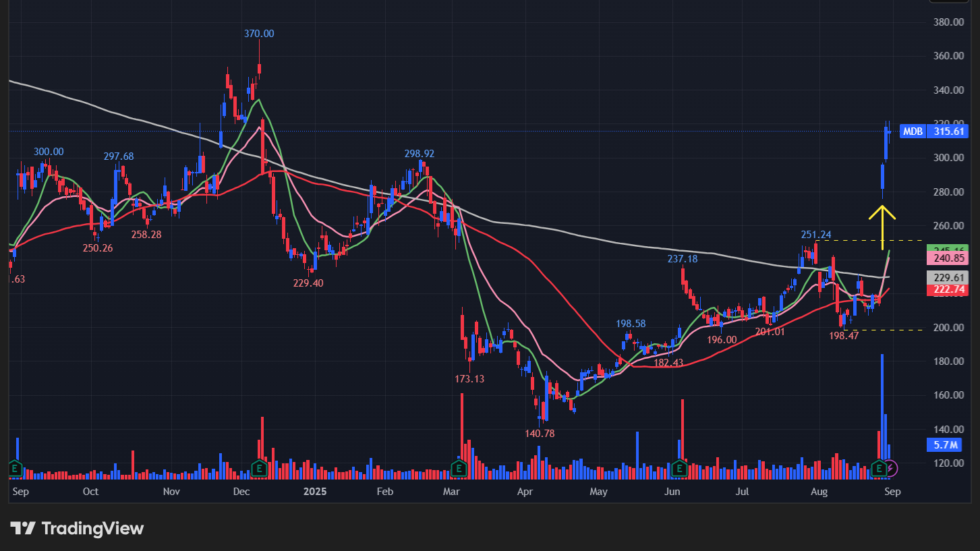This screenshot has width=980, height=551.
Task: Click the 200.00 price axis label
Action: [x=948, y=328]
